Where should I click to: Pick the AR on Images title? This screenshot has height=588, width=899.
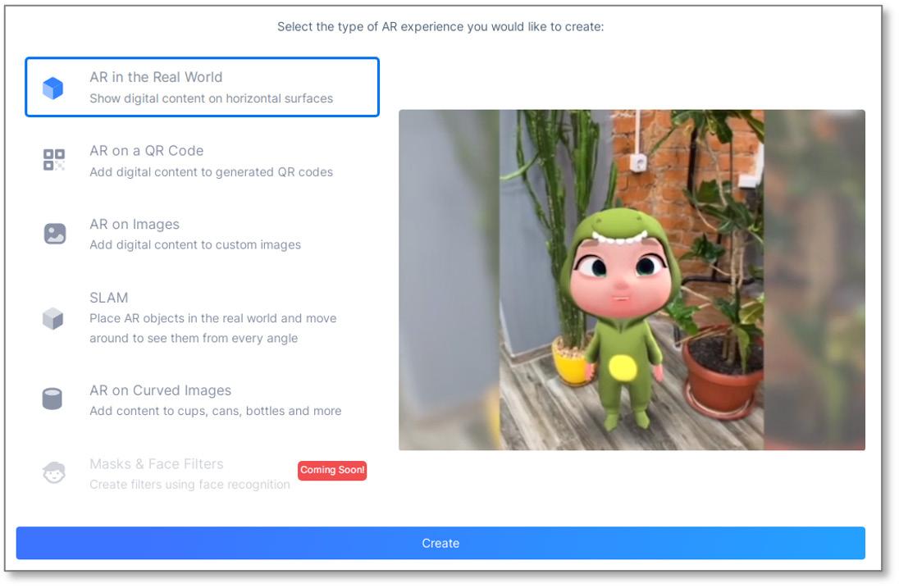[135, 224]
